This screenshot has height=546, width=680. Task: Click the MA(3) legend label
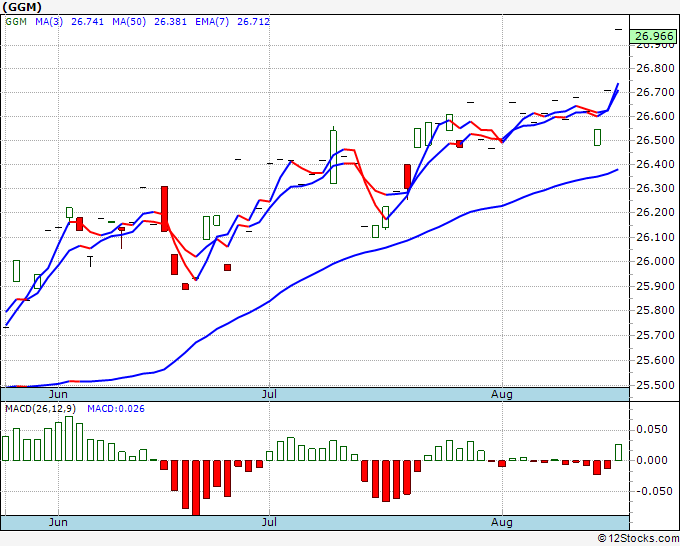(49, 22)
